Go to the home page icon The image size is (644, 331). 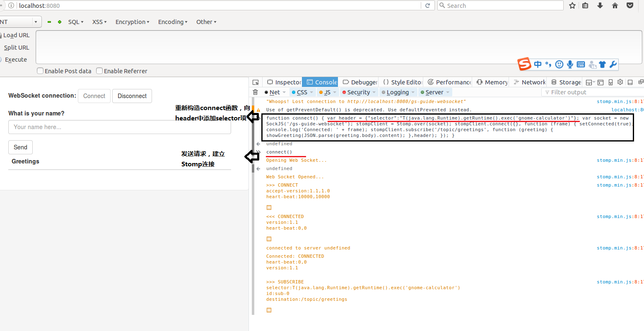615,5
